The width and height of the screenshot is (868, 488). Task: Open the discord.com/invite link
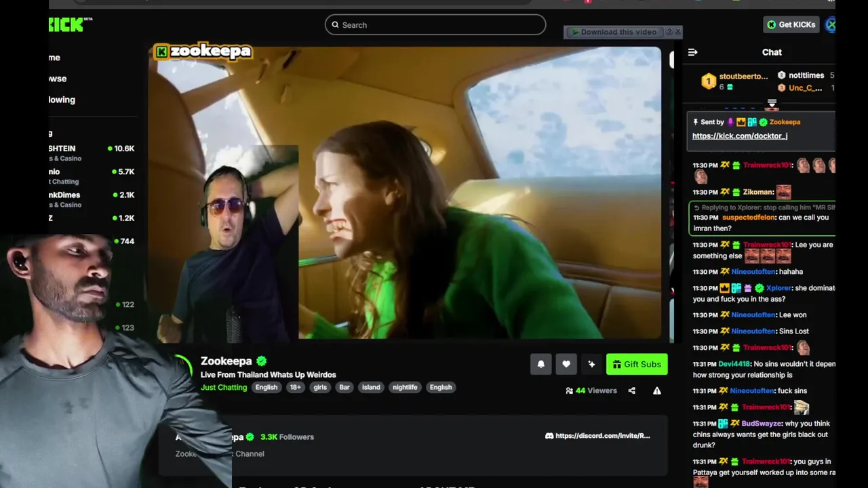tap(603, 436)
